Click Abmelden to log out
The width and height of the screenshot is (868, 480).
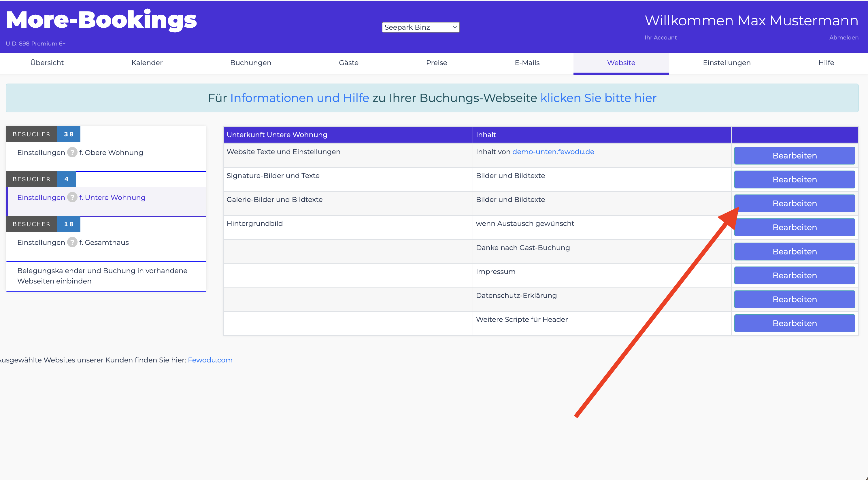click(844, 37)
